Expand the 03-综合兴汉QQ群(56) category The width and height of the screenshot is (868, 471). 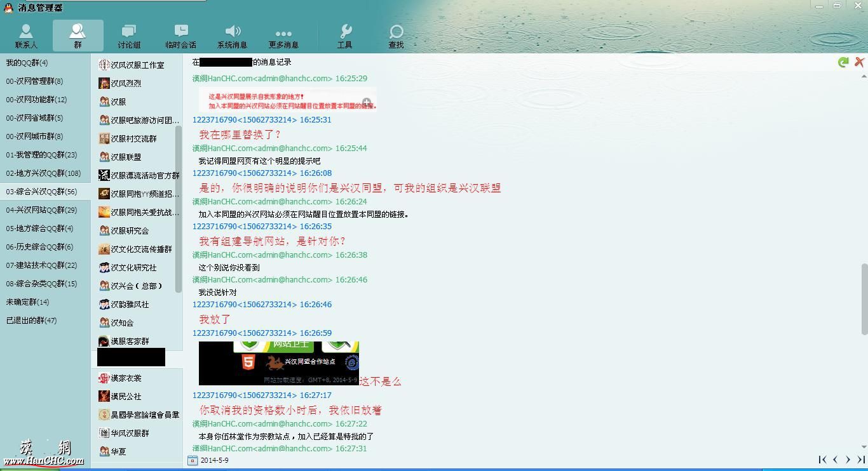(x=41, y=192)
